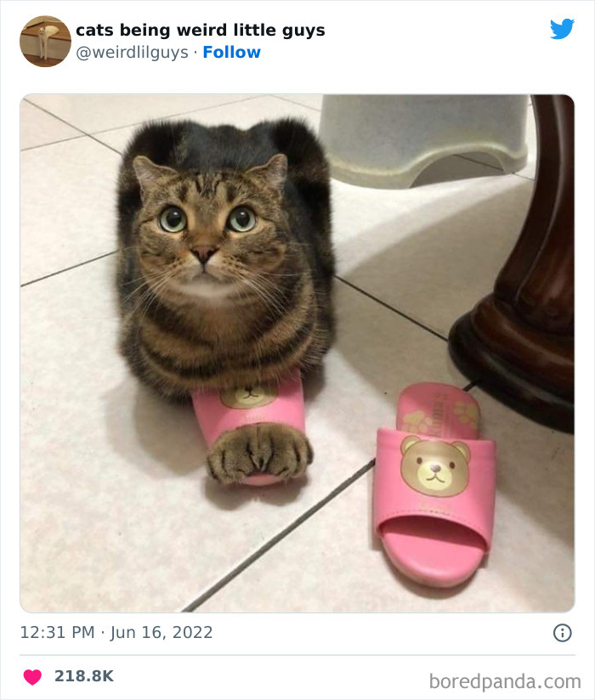Screen dimensions: 595x700
Task: Open the weirdlilguys profile avatar
Action: click(45, 41)
